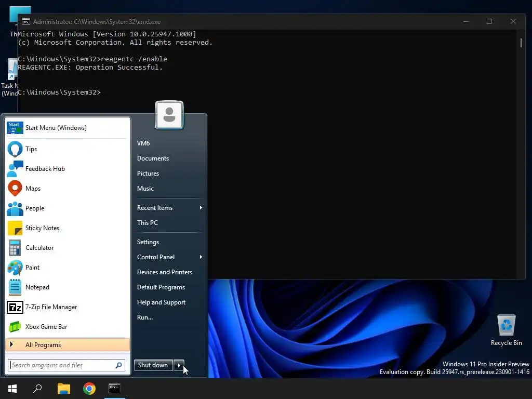532x399 pixels.
Task: Open Feedback Hub icon
Action: coord(15,169)
